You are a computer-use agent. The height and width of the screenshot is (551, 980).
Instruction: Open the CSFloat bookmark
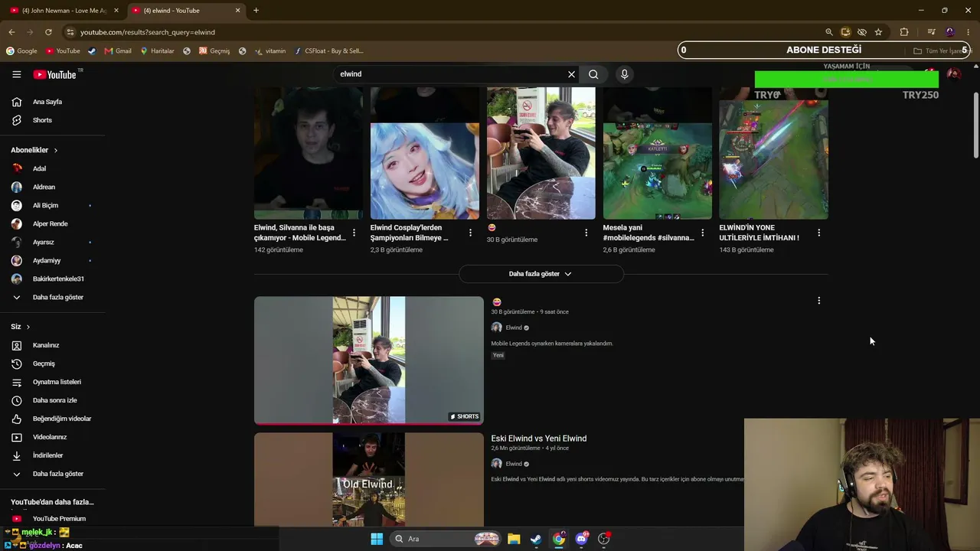tap(329, 51)
